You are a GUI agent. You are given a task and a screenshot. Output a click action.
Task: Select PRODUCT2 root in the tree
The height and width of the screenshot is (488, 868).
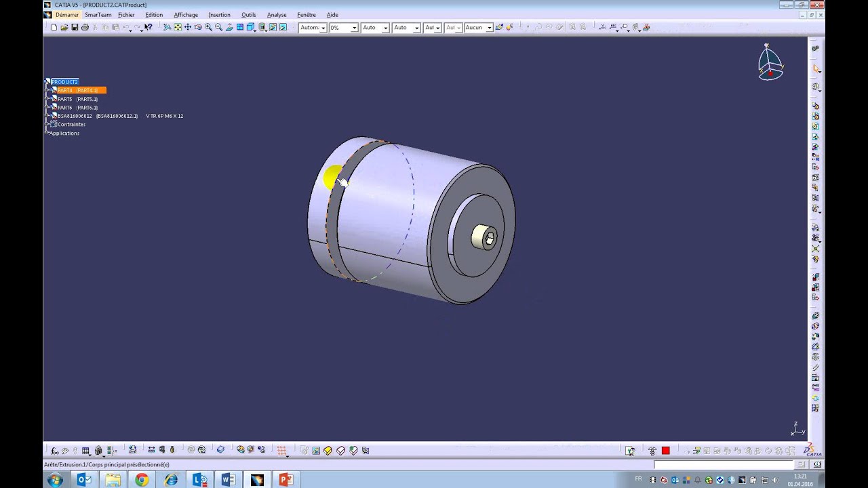click(64, 82)
